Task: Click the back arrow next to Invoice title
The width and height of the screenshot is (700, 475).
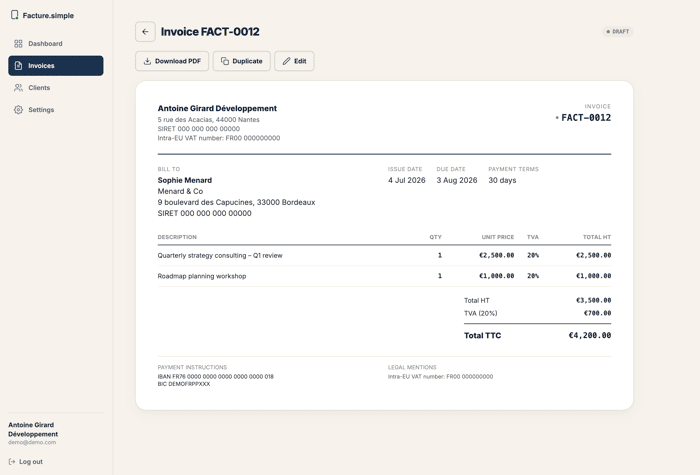Action: [x=145, y=32]
